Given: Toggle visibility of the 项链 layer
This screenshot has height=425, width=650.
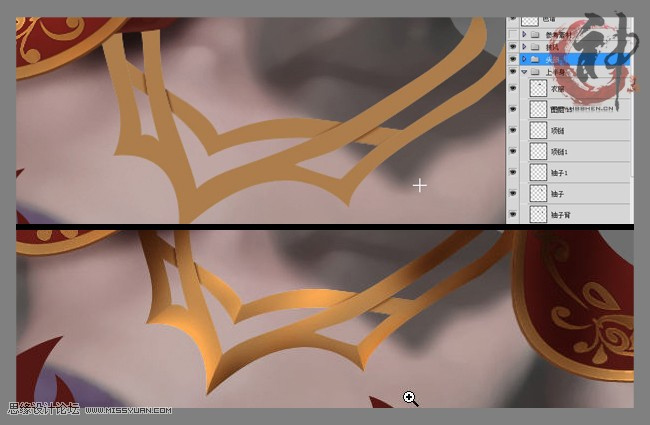Looking at the screenshot, I should pyautogui.click(x=513, y=130).
